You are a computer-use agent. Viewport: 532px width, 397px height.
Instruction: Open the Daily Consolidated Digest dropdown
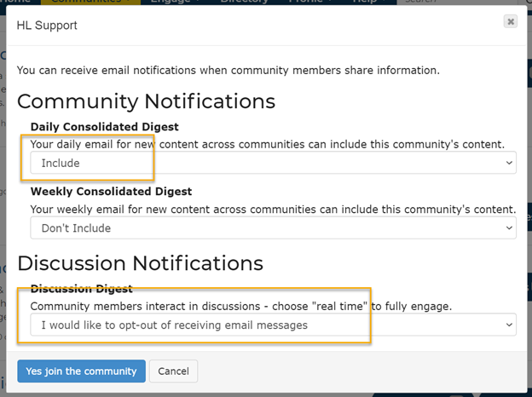273,163
